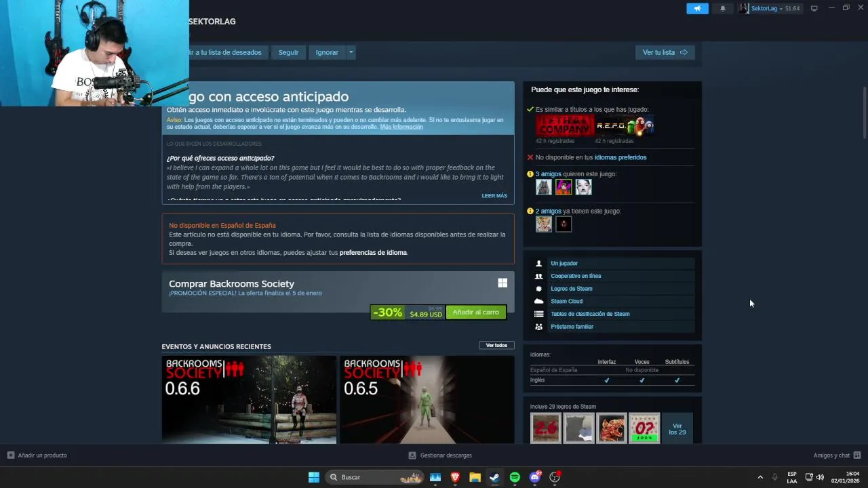
Task: Click the SEKTORLAG menu heading
Action: click(x=212, y=22)
